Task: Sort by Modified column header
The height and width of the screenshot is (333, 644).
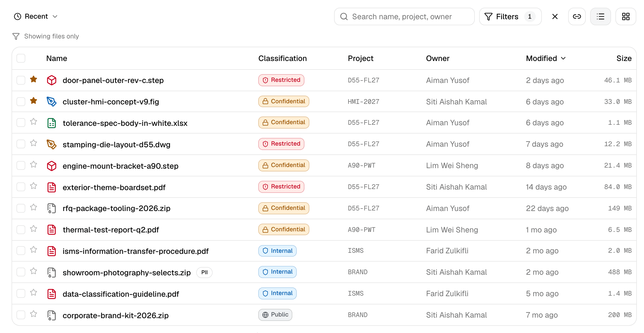Action: [x=546, y=58]
